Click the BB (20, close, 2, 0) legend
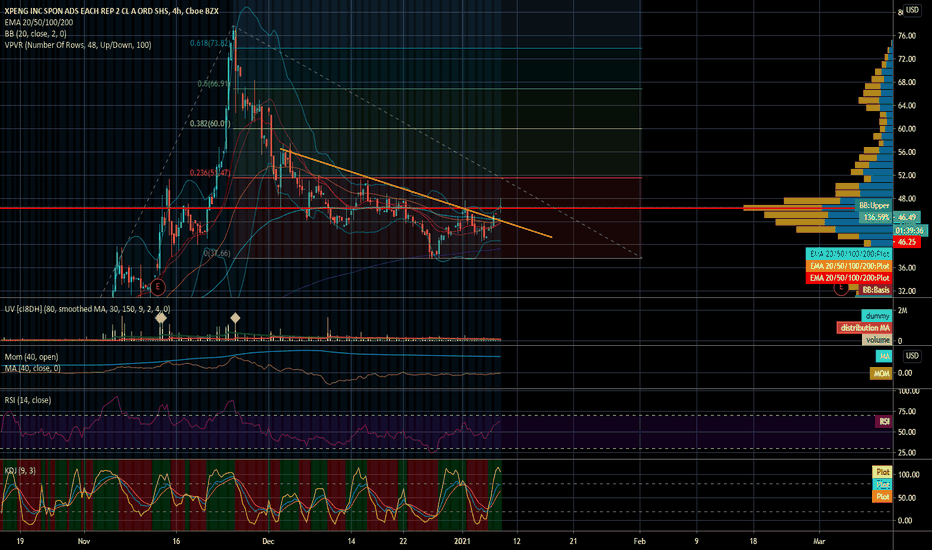 [x=36, y=34]
